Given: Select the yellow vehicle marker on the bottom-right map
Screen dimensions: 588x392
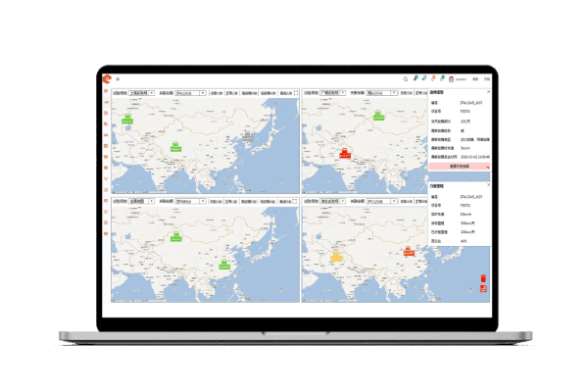Looking at the screenshot, I should click(x=336, y=257).
